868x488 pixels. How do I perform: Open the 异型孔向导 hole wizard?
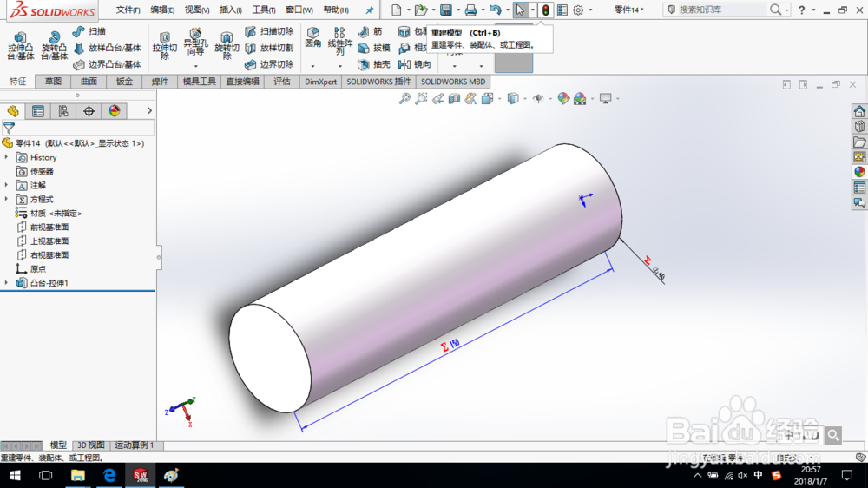tap(194, 42)
